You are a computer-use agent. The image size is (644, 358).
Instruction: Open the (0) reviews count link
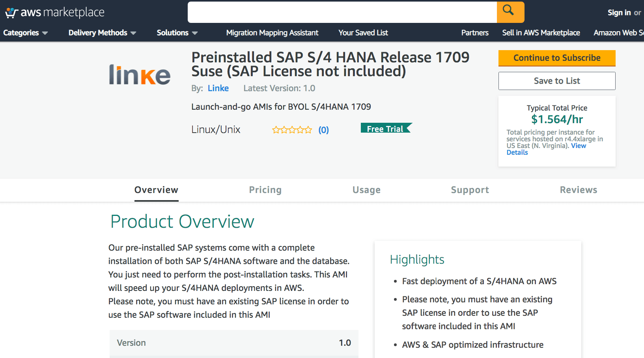[x=324, y=130]
